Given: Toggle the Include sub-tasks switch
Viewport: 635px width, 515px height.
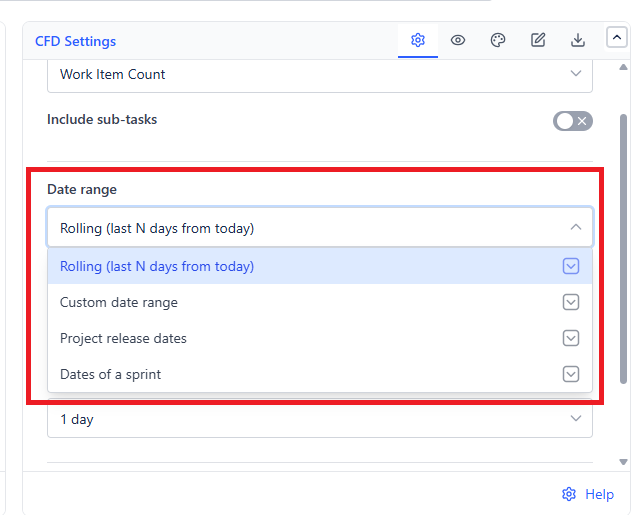Looking at the screenshot, I should coord(573,121).
